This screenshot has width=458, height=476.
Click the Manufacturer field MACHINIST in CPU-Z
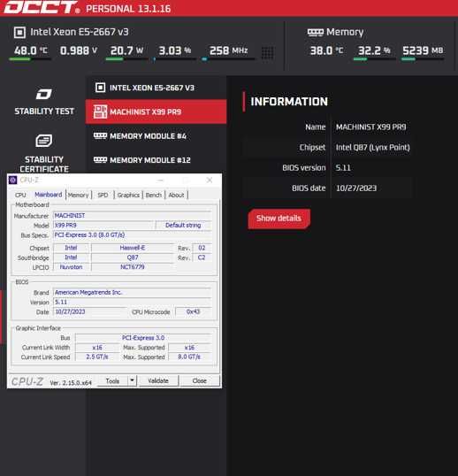tap(133, 216)
